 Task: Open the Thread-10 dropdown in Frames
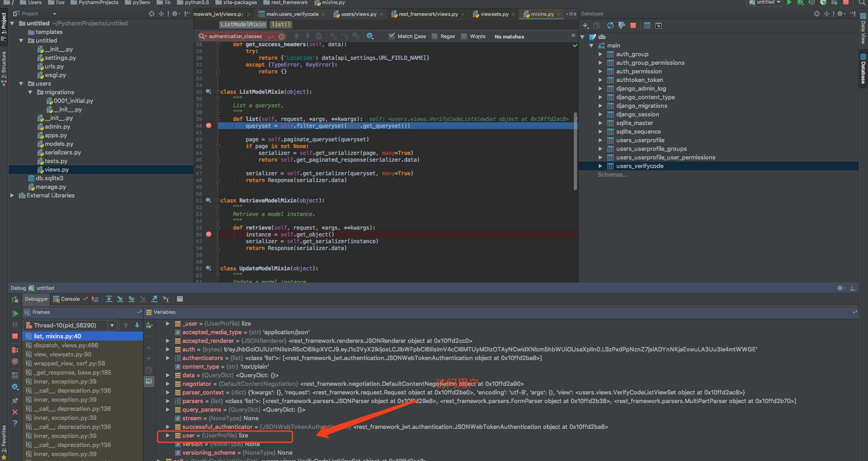pos(112,325)
